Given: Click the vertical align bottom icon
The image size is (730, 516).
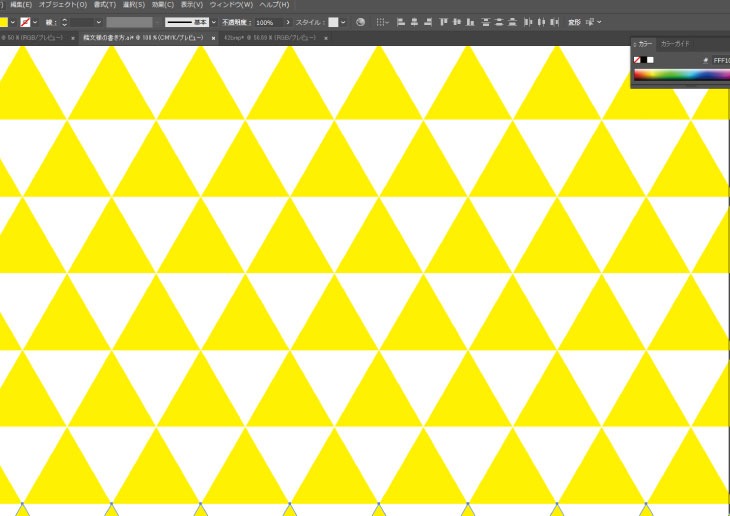Looking at the screenshot, I should pos(470,22).
